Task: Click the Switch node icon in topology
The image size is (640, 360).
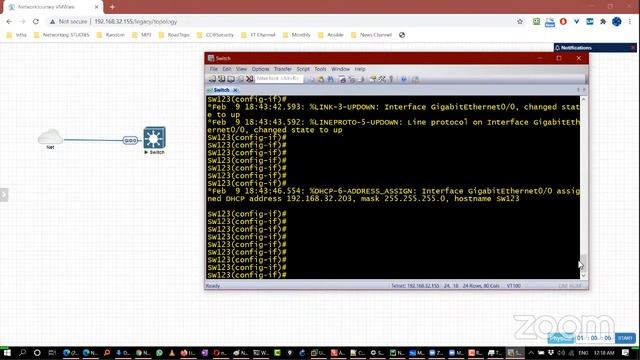Action: (x=154, y=138)
